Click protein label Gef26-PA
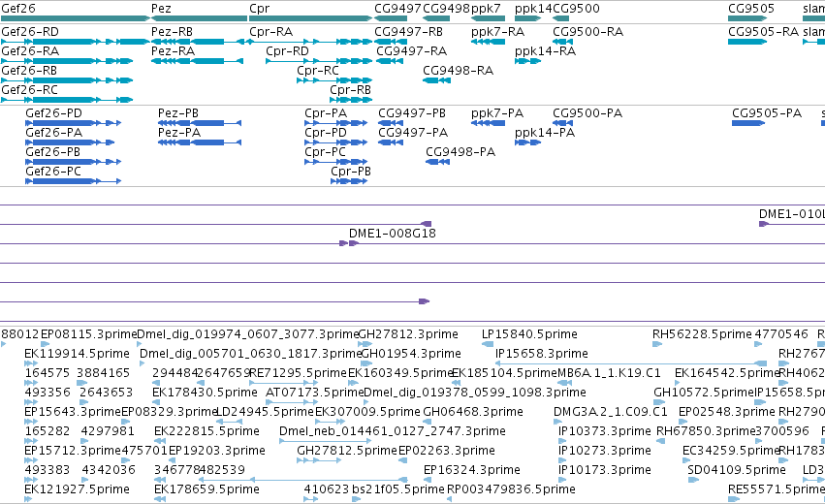The width and height of the screenshot is (825, 504). 53,133
